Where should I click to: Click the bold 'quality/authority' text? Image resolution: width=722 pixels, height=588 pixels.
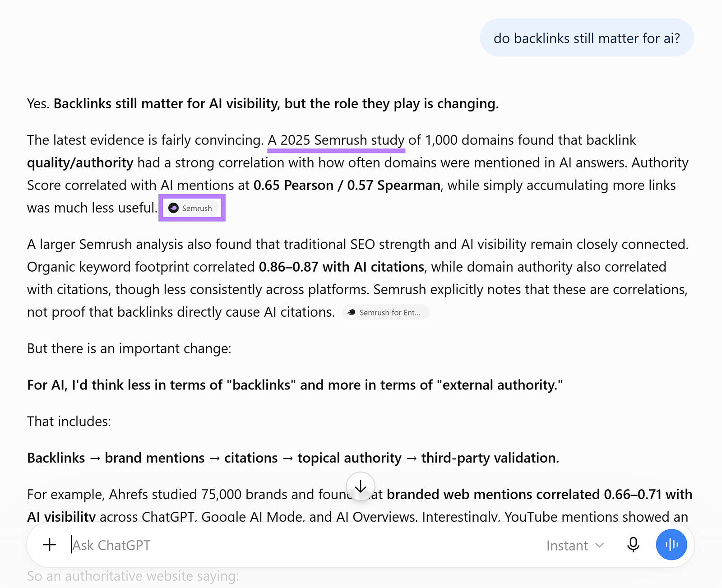[80, 163]
